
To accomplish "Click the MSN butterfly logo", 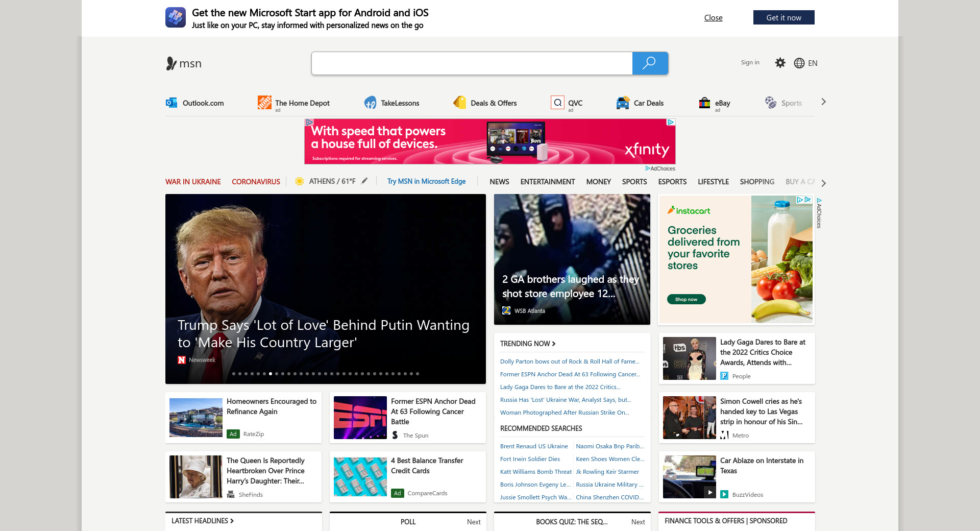I will [171, 63].
